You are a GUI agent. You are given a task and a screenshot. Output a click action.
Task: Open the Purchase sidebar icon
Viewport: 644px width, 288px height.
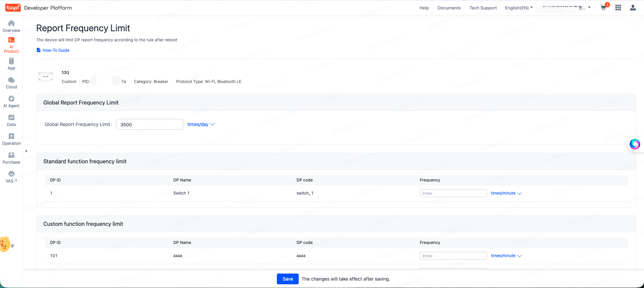11,155
